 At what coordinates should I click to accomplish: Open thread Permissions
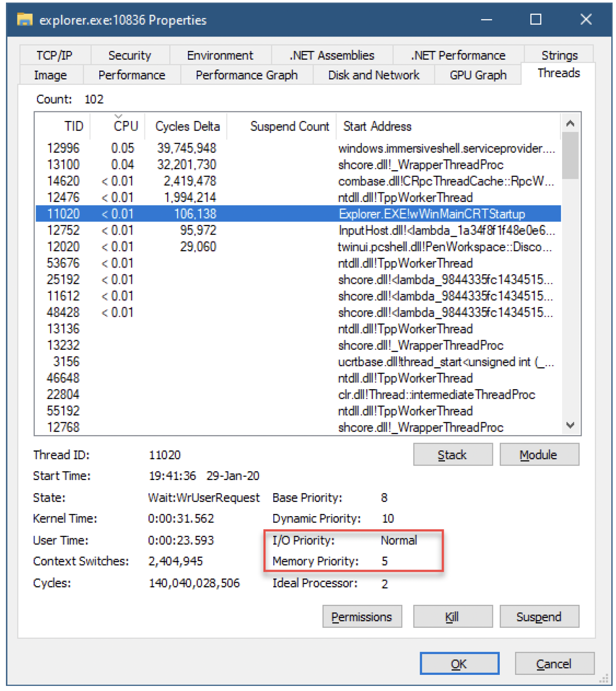click(362, 616)
